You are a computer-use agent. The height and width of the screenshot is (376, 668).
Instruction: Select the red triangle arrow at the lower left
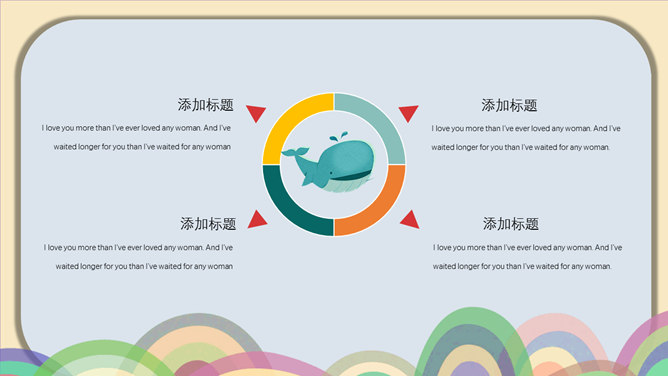point(257,219)
